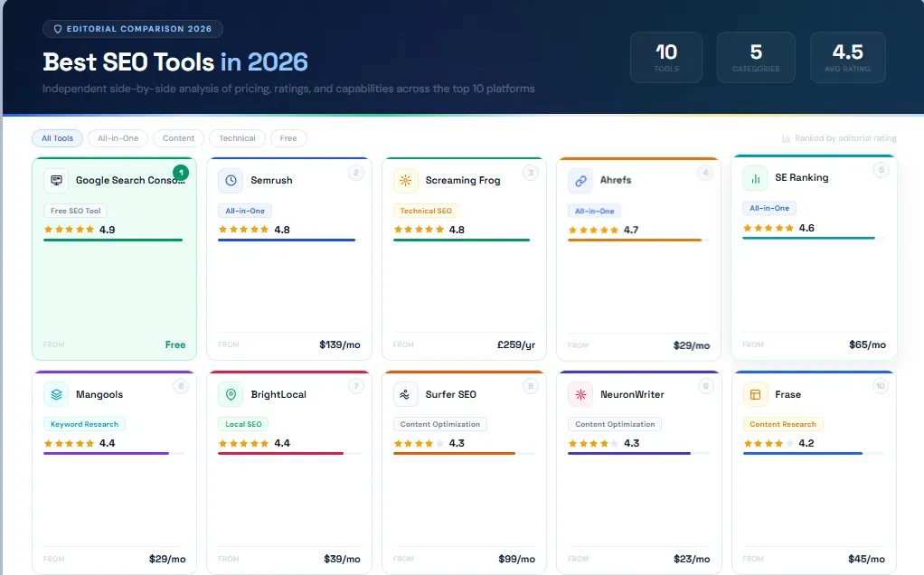Click the SE Ranking bar chart icon

coord(755,178)
